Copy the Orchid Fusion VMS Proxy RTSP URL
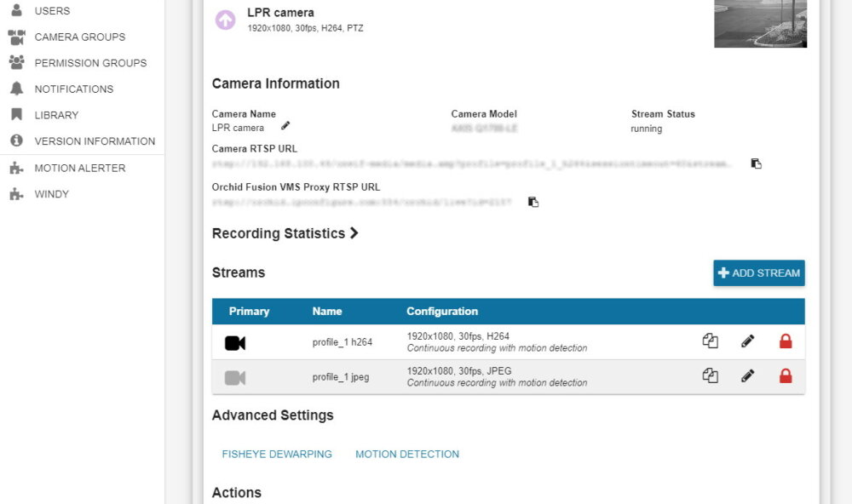The image size is (852, 504). (x=533, y=202)
